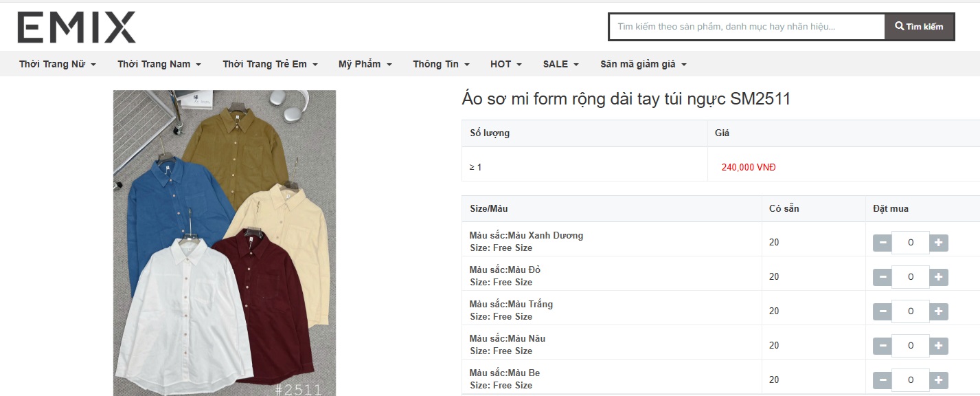Click stock value 20 for Màu Be
Viewport: 980px width, 396px height.
pos(774,379)
